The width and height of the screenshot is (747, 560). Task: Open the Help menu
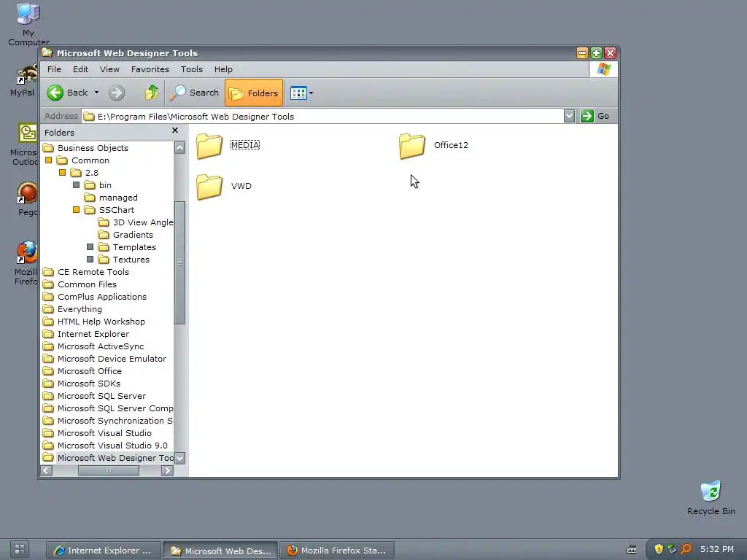coord(223,69)
